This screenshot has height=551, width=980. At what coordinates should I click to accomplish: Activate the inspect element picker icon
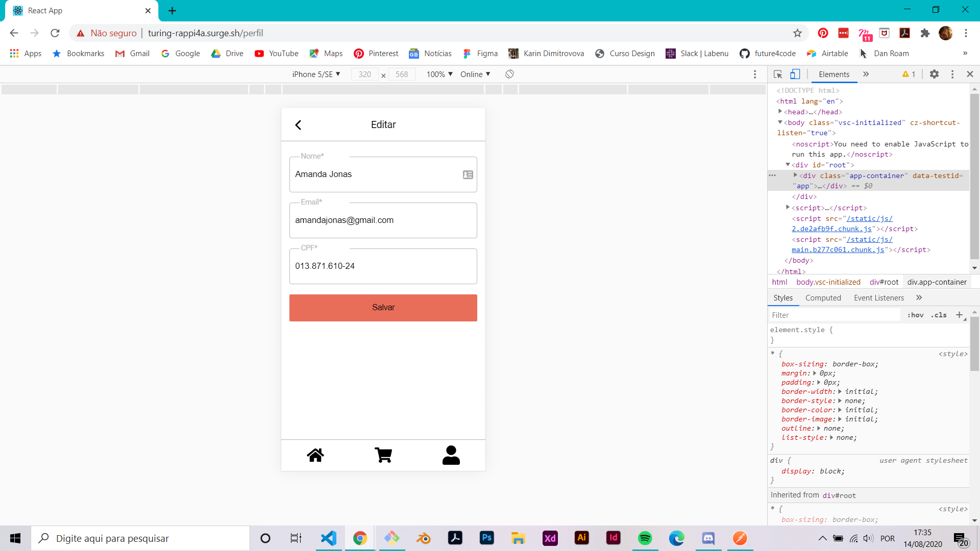(x=778, y=74)
